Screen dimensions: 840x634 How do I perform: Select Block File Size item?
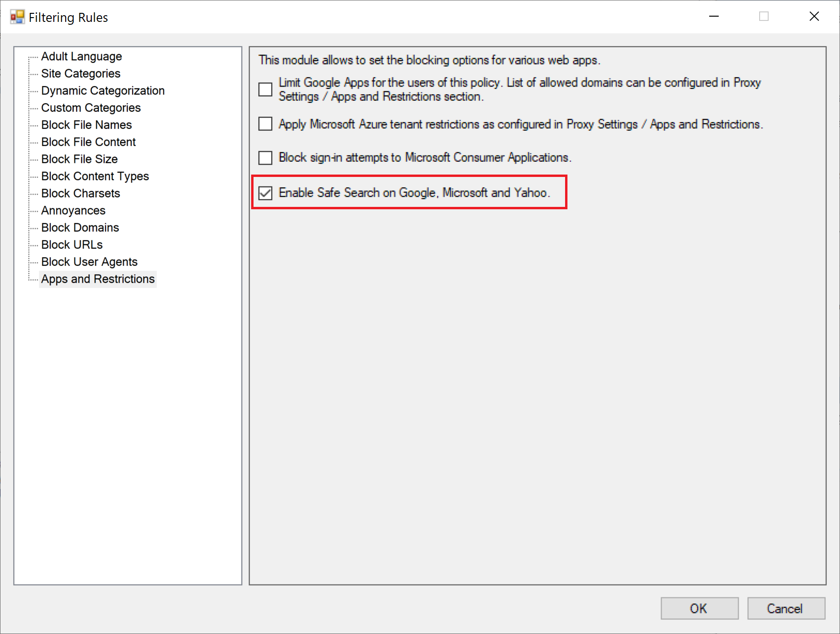point(79,159)
